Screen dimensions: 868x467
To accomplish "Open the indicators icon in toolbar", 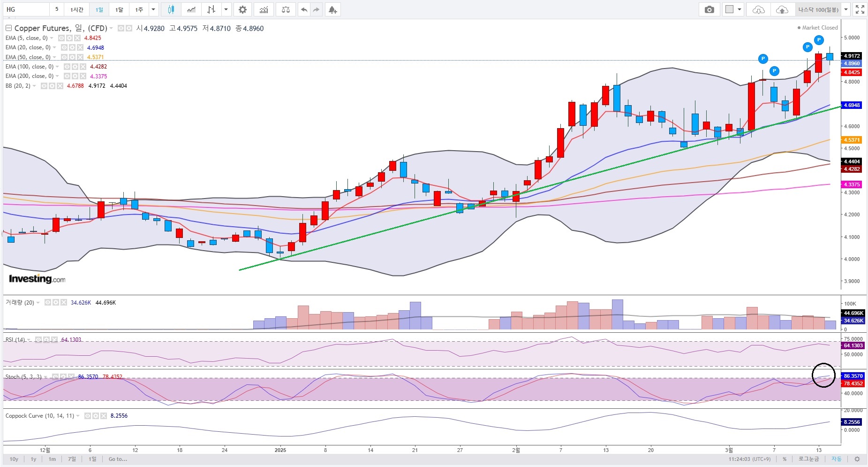I will tap(264, 9).
